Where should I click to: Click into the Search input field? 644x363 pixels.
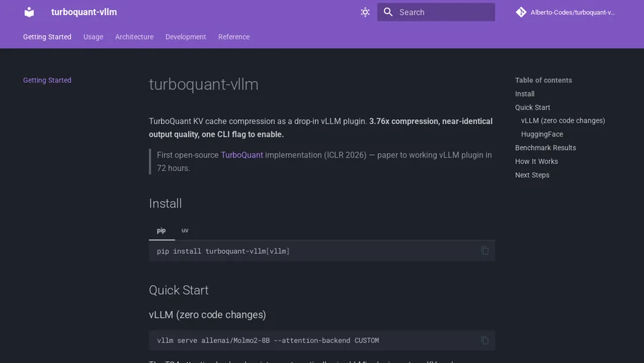coord(436,12)
